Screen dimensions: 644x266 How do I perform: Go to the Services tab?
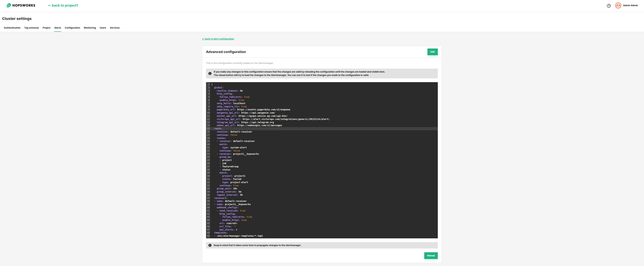[115, 28]
